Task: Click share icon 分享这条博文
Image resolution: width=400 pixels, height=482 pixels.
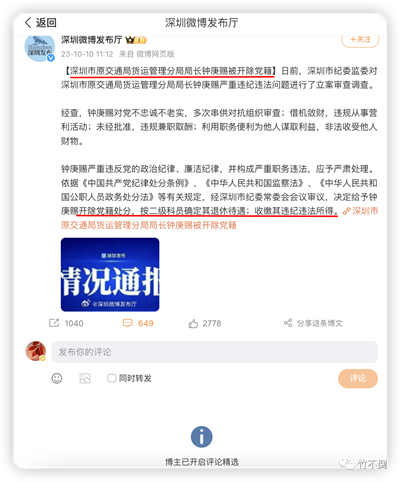Action: coord(288,323)
